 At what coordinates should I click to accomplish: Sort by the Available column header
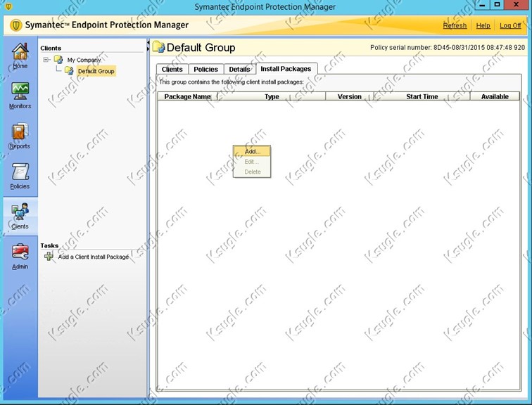[x=495, y=96]
